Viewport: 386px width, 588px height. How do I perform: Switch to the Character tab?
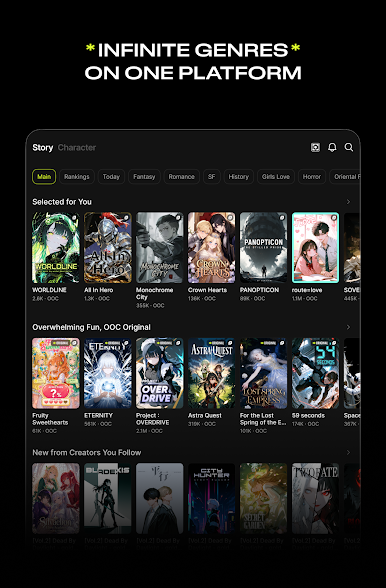pyautogui.click(x=77, y=147)
